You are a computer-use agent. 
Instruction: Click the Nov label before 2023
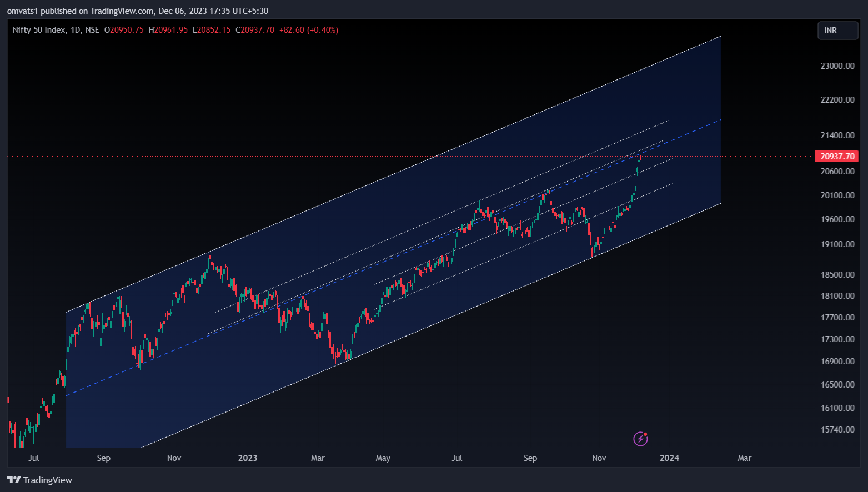coord(174,458)
